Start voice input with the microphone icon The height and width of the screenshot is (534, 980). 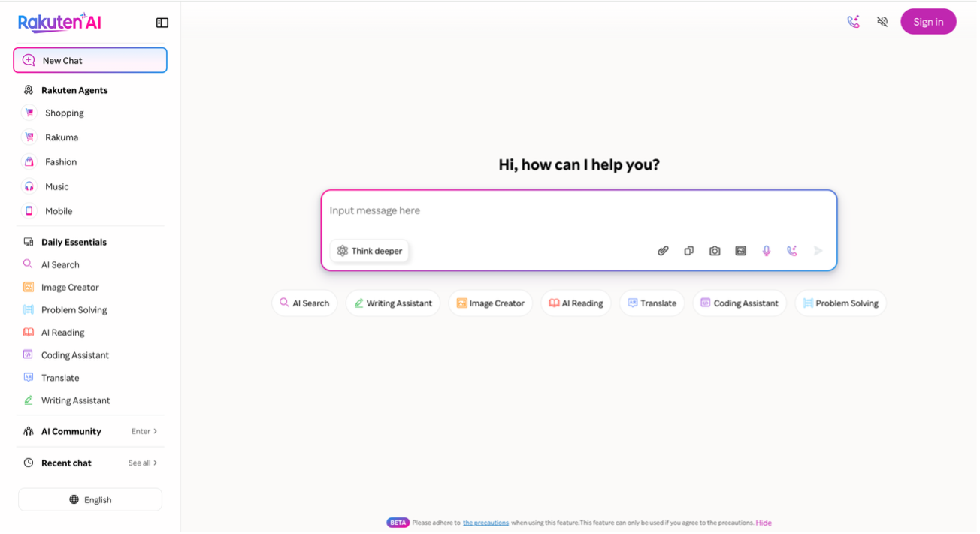(x=767, y=251)
